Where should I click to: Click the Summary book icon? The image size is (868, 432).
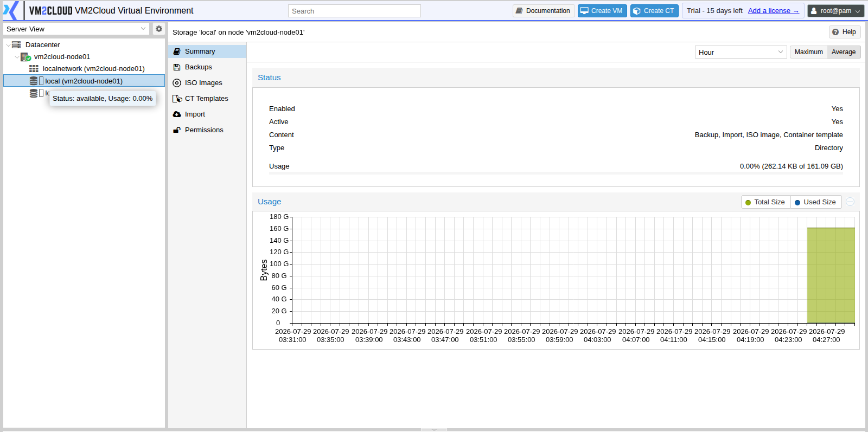point(177,51)
